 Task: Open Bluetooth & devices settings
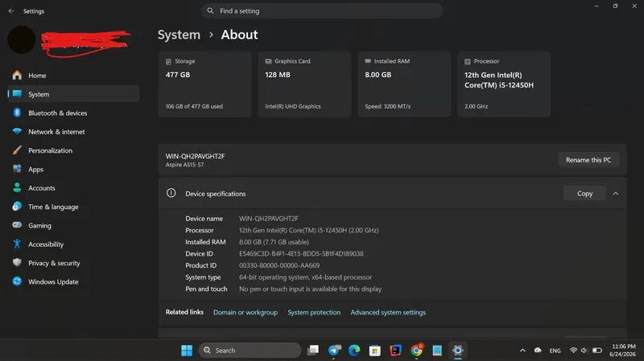click(x=73, y=113)
